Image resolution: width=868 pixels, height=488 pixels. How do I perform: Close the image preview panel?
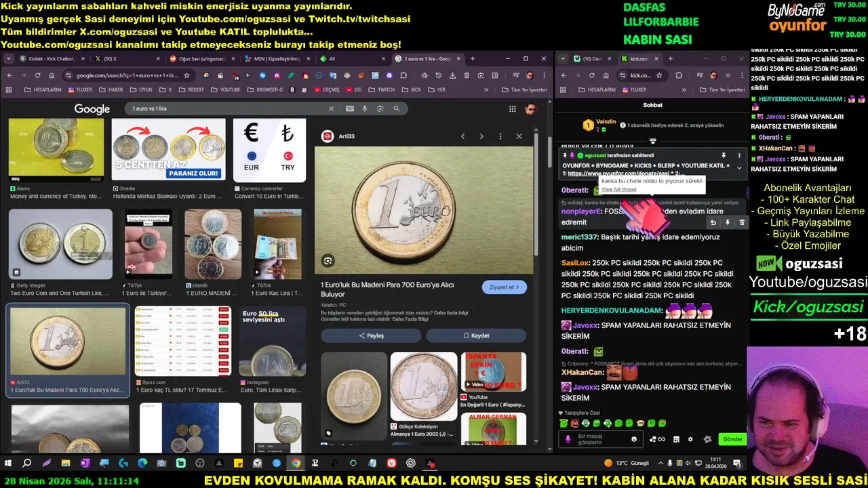click(519, 136)
